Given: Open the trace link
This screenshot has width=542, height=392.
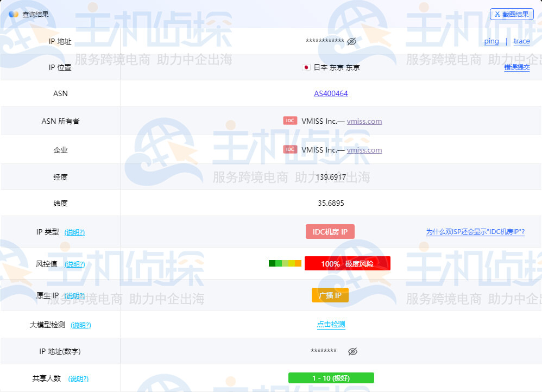Looking at the screenshot, I should 521,41.
